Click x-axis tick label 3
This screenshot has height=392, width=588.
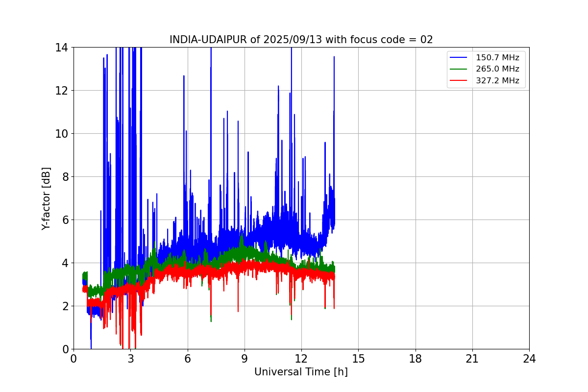130,359
